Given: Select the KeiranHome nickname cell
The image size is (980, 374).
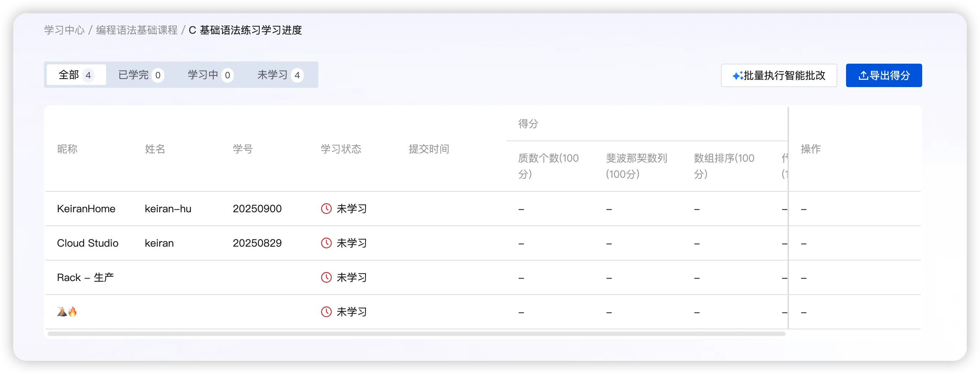Looking at the screenshot, I should tap(86, 209).
